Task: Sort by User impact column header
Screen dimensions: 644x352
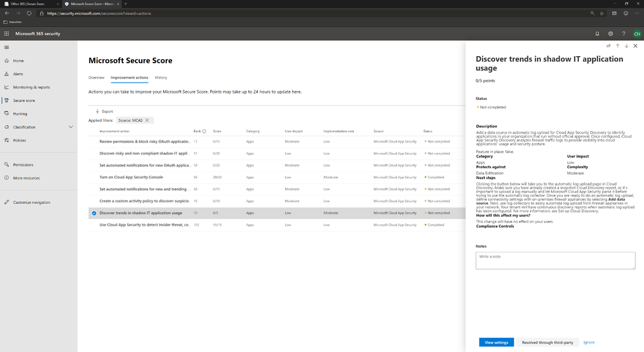Action: tap(294, 132)
